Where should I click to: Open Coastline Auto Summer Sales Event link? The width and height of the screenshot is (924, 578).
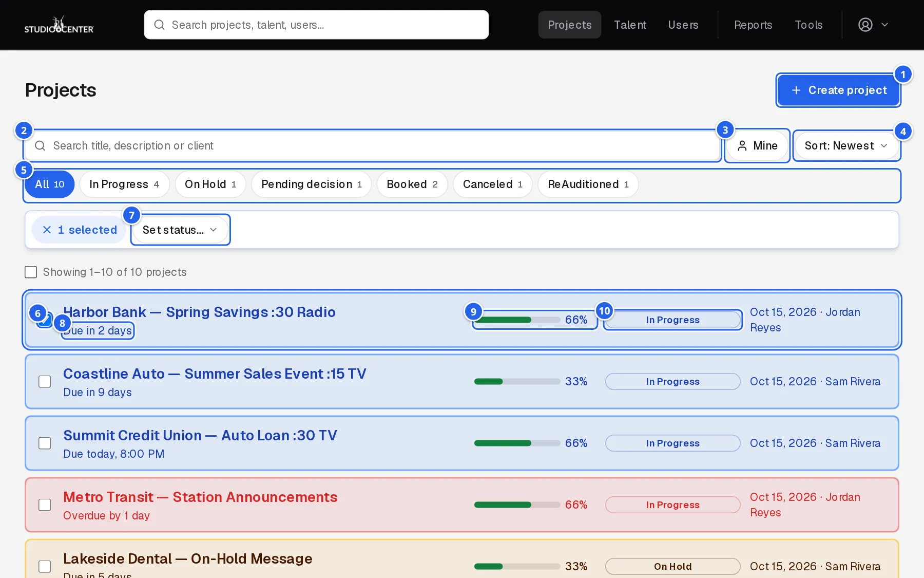[x=215, y=374]
